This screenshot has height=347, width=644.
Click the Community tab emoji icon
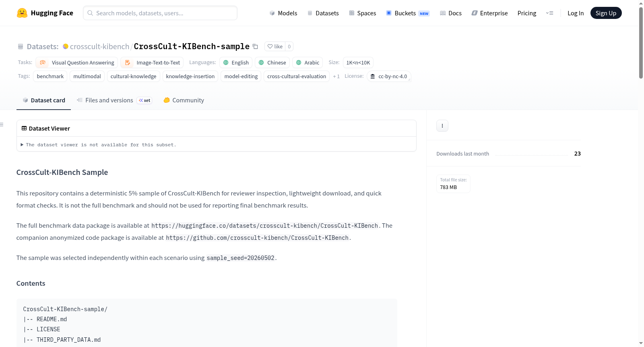pos(167,100)
